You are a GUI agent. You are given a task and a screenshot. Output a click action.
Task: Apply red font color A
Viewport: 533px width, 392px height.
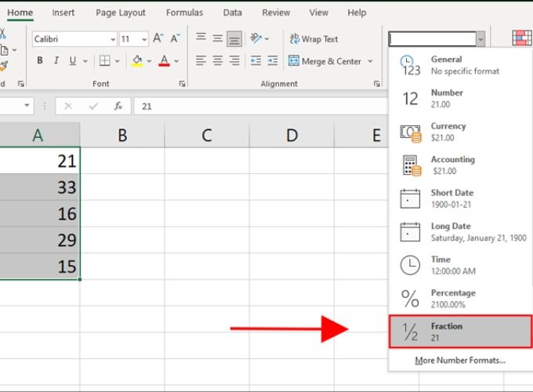pyautogui.click(x=164, y=61)
